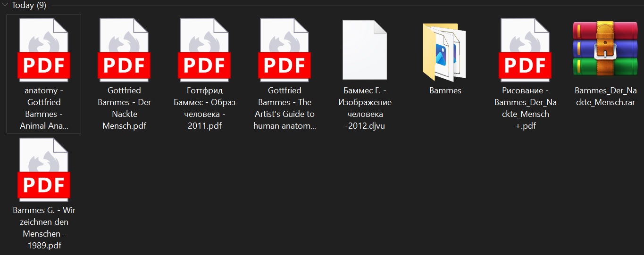Screen dimensions: 644x255
Task: Select the blank djvu file icon
Action: pyautogui.click(x=365, y=49)
